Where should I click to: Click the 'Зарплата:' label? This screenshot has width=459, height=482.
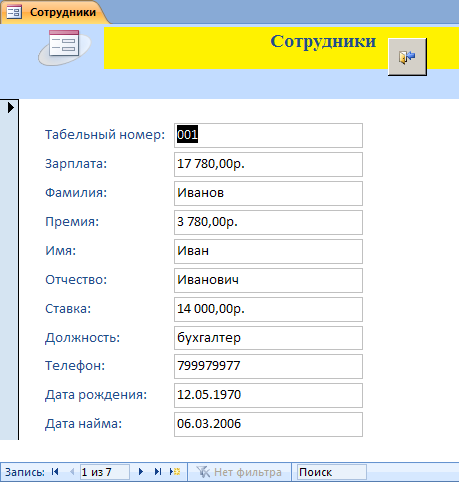pyautogui.click(x=76, y=164)
